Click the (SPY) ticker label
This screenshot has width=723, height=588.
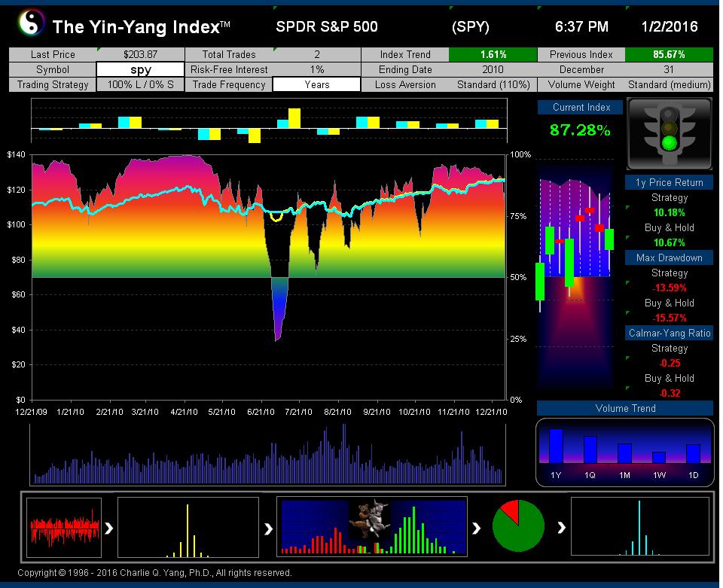pos(470,27)
